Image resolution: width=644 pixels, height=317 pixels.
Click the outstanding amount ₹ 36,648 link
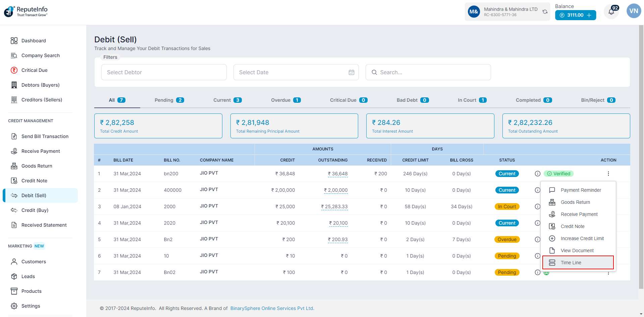click(338, 174)
